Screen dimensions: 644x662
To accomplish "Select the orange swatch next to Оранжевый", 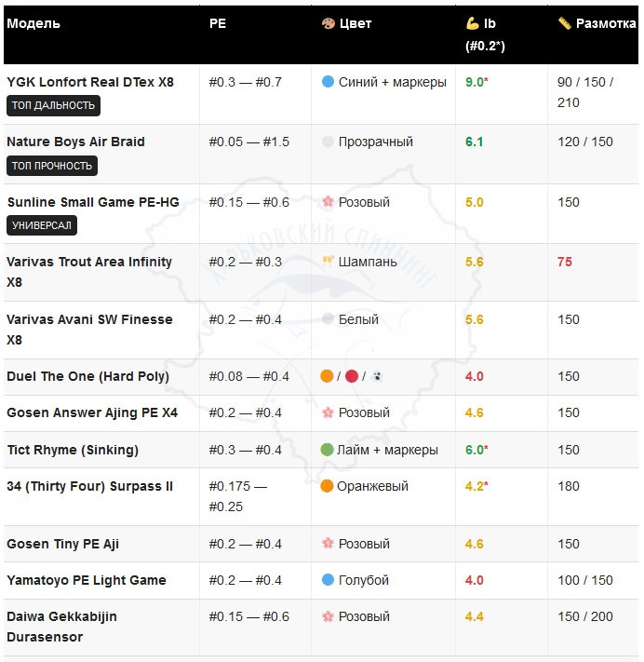I will (x=328, y=486).
